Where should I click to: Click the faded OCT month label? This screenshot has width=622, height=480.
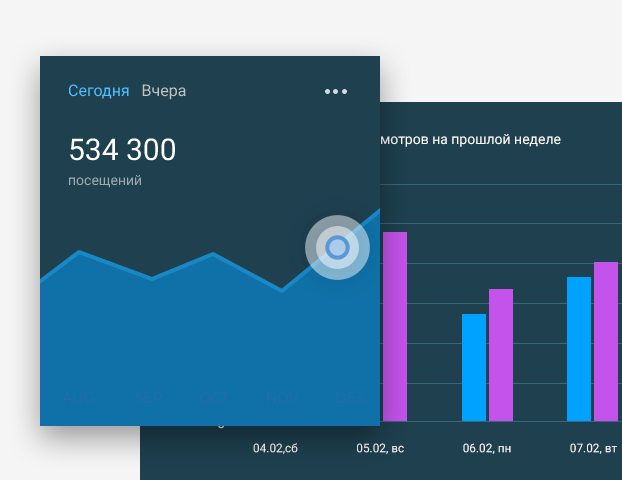point(215,398)
